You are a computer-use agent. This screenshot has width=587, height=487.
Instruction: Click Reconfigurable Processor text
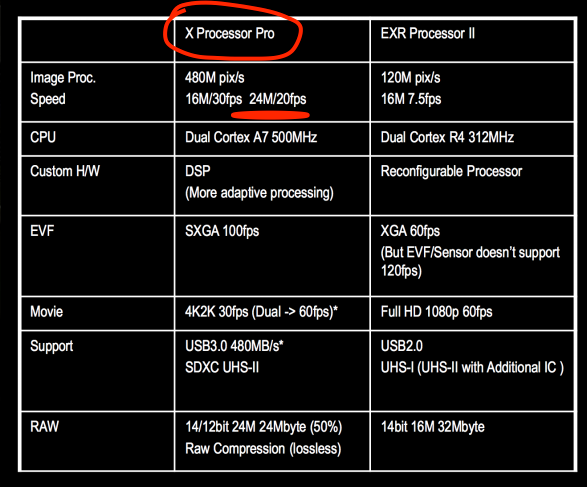click(451, 171)
